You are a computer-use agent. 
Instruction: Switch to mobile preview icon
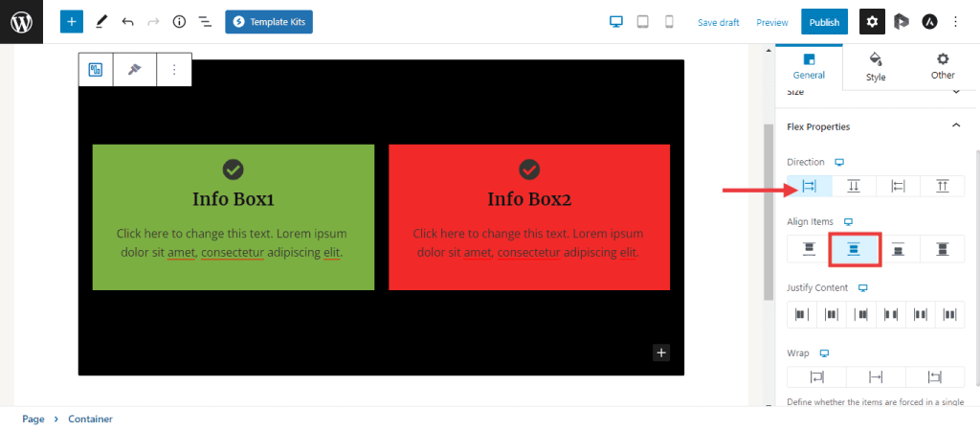pos(669,21)
